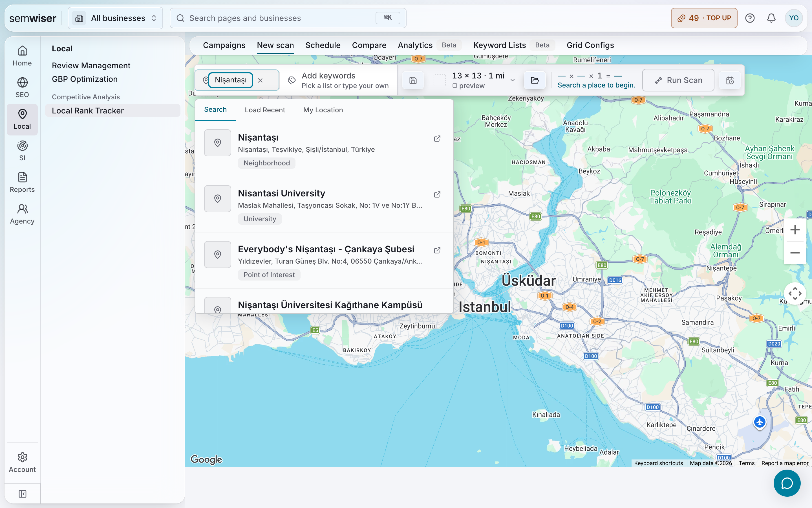Viewport: 812px width, 508px height.
Task: Open notifications bell
Action: (x=771, y=18)
